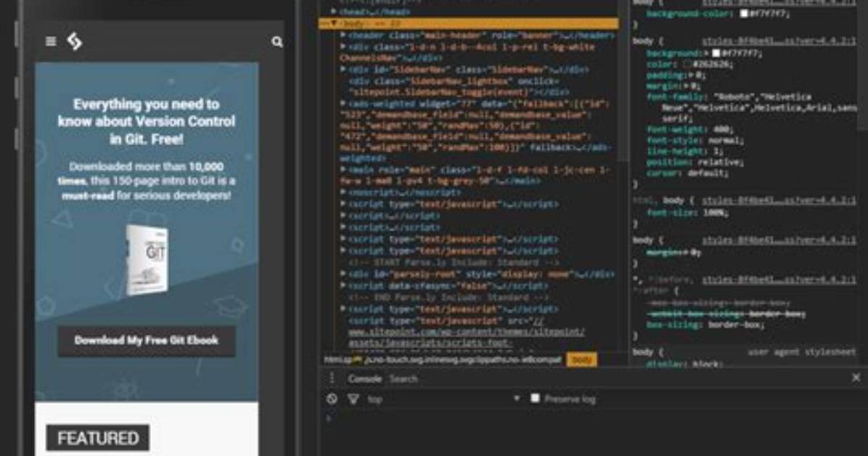868x456 pixels.
Task: Click the SitePoint logo in the mobile header
Action: 75,41
